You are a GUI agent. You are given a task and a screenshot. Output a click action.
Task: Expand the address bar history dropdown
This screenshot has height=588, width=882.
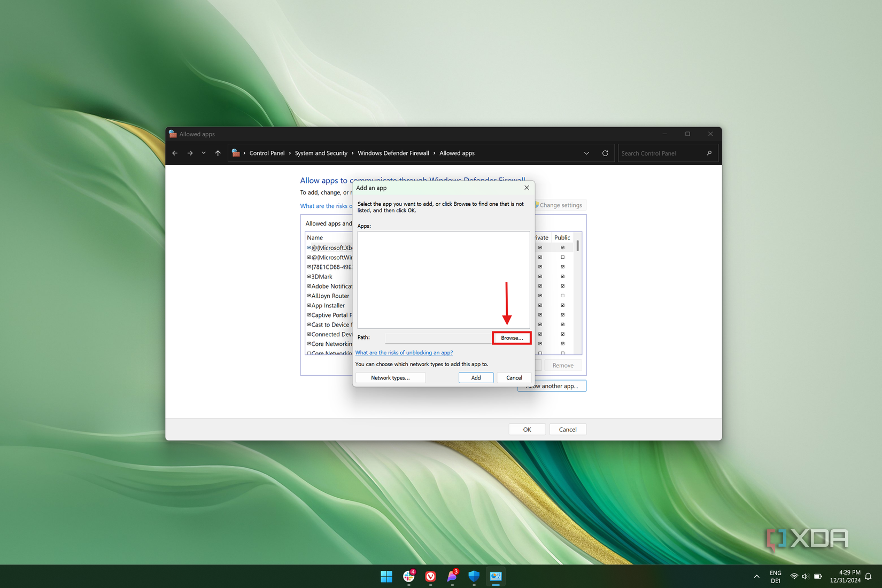point(586,153)
